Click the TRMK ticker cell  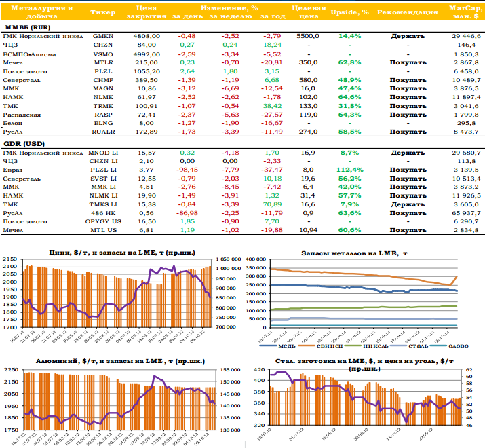point(103,106)
